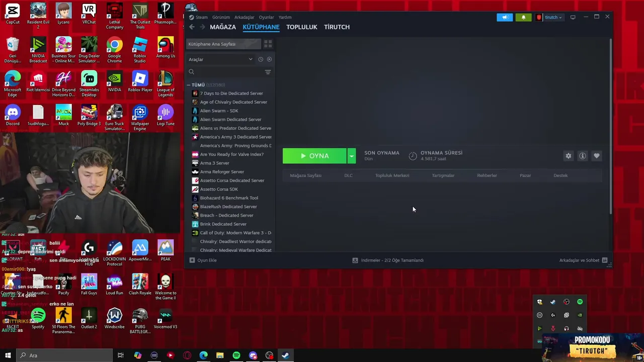Open Steam from the taskbar
This screenshot has width=644, height=362.
[285, 355]
